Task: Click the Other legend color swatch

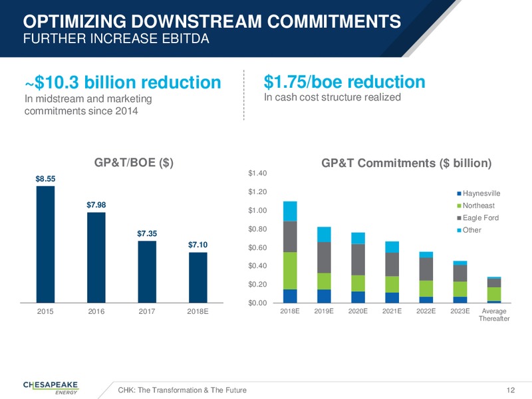Action: click(460, 230)
